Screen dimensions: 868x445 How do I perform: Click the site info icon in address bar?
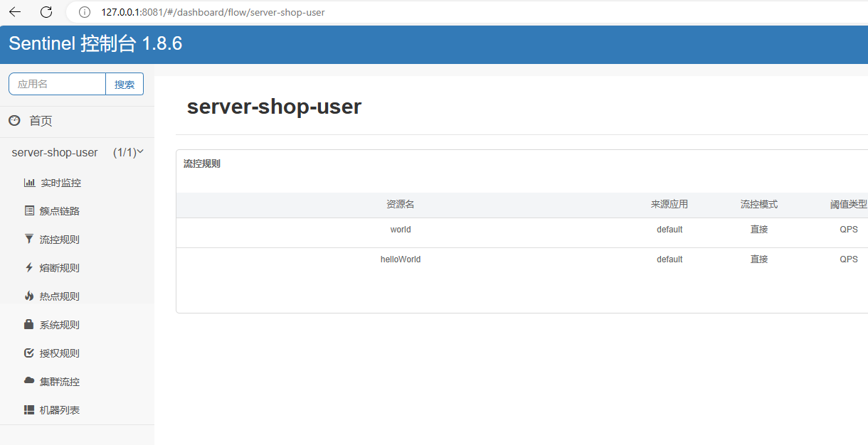coord(85,12)
